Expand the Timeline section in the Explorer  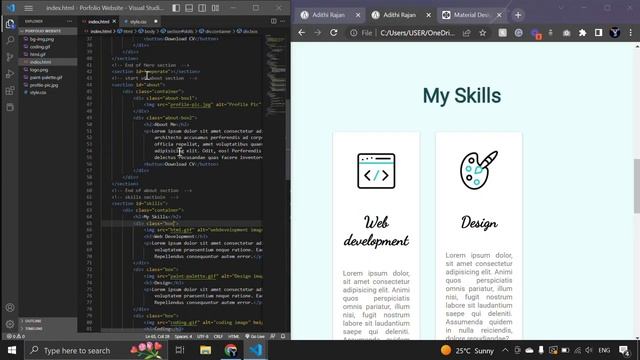[x=48, y=328]
